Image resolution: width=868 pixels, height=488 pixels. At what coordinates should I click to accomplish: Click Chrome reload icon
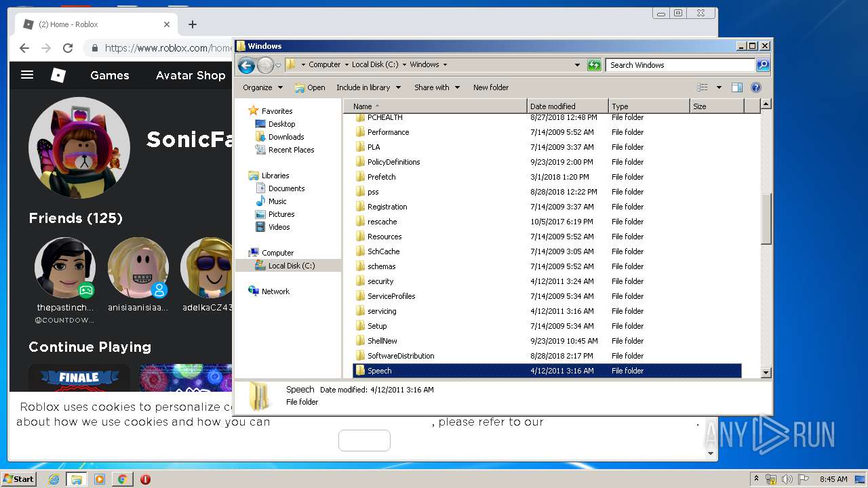pos(68,48)
